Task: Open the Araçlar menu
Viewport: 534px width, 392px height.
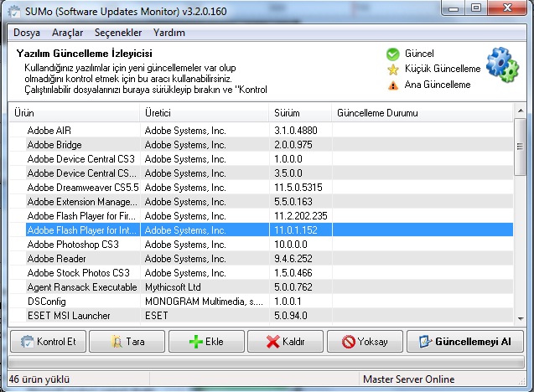Action: coord(67,33)
